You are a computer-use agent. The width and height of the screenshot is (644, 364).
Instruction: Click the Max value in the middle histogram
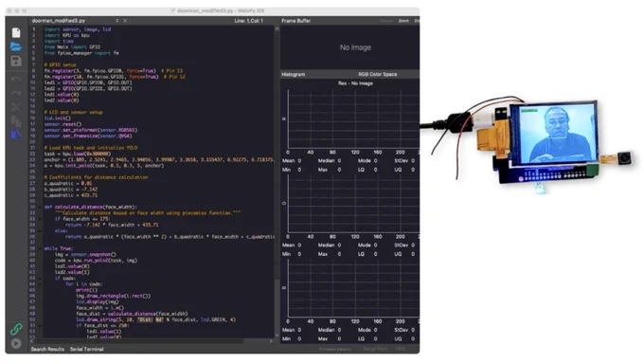tap(339, 254)
